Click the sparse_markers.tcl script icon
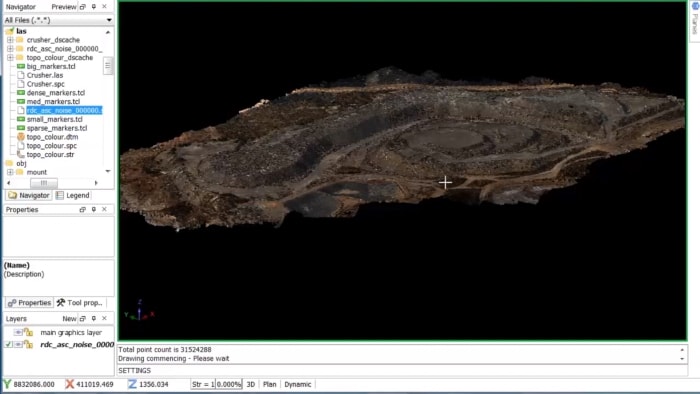The width and height of the screenshot is (700, 394). click(21, 128)
